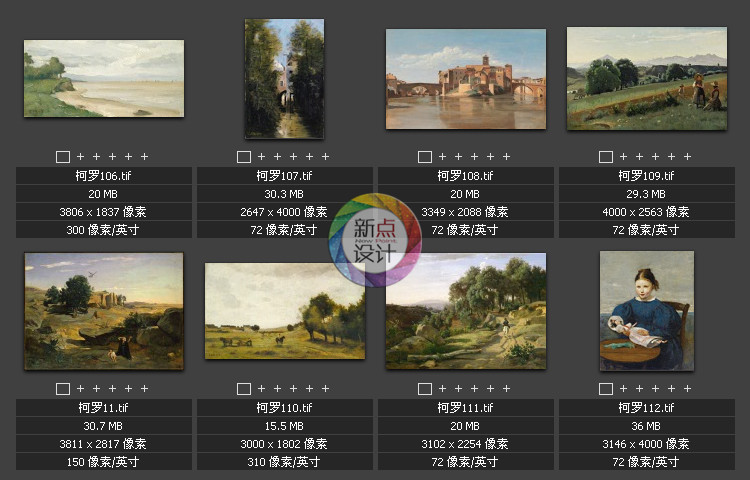Image resolution: width=750 pixels, height=480 pixels.
Task: Choose the rocky landscape thumbnail 柯罗11
Action: click(104, 311)
